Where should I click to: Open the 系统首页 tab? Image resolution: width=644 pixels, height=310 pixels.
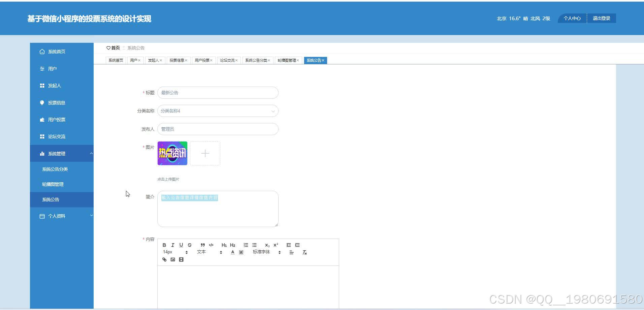point(116,60)
